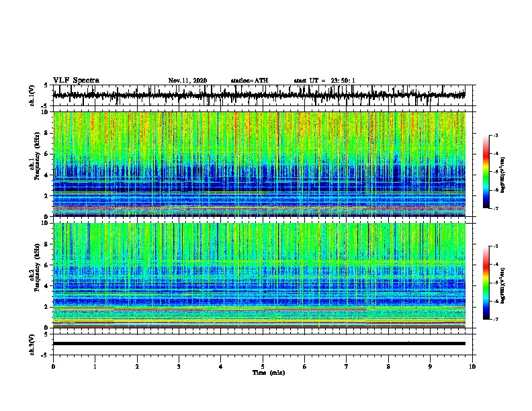Click time axis tick label "1"
The width and height of the screenshot is (532, 411).
95,367
